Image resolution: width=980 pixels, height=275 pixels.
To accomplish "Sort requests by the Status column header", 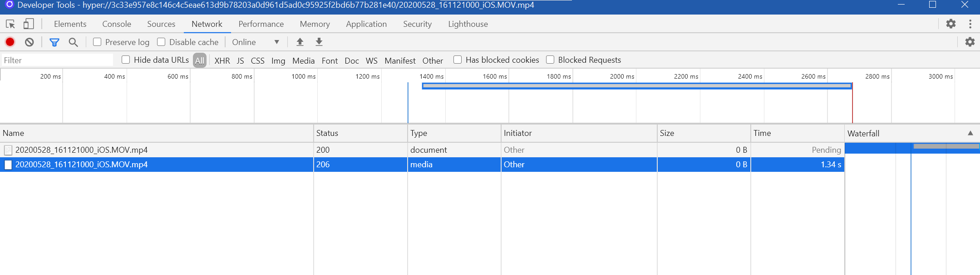I will coord(360,133).
